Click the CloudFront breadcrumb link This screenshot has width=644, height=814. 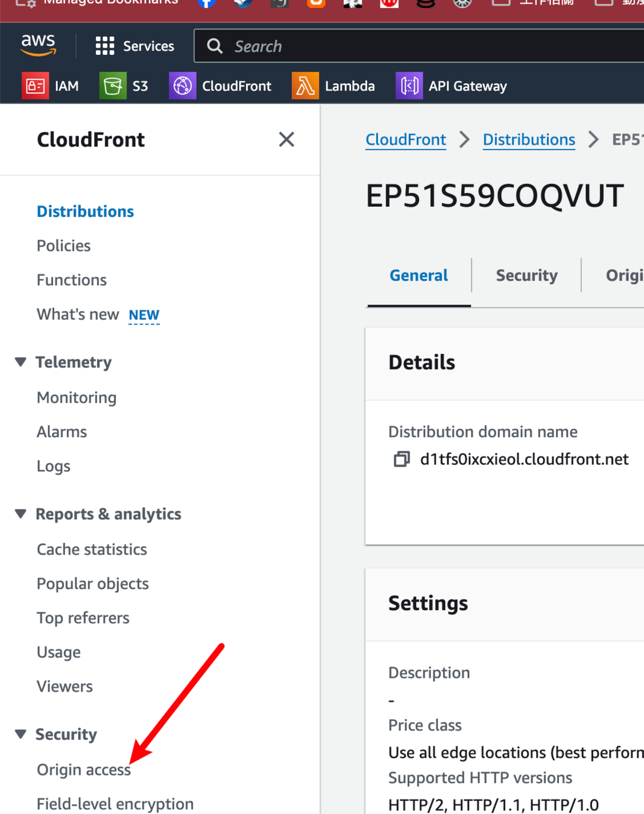point(406,140)
